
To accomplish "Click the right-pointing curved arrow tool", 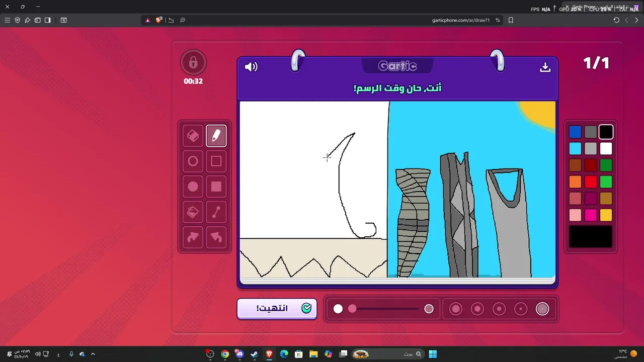I will point(193,237).
